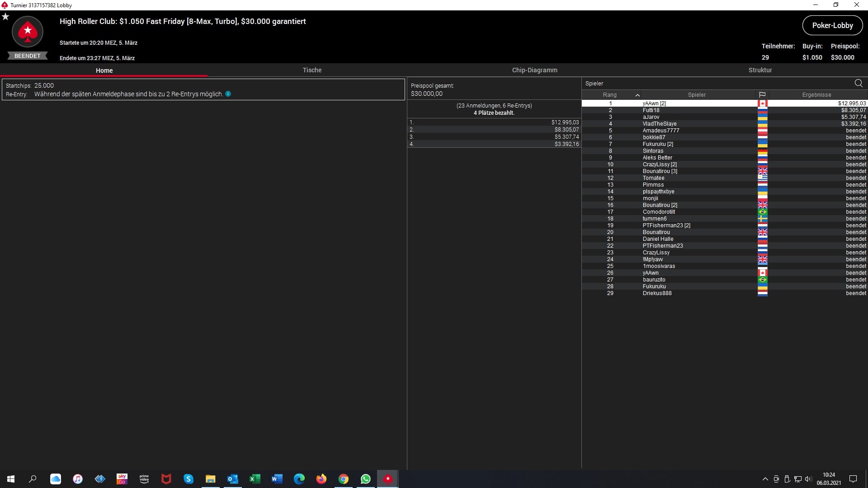Click the flag column header icon
The width and height of the screenshot is (868, 488).
point(762,95)
